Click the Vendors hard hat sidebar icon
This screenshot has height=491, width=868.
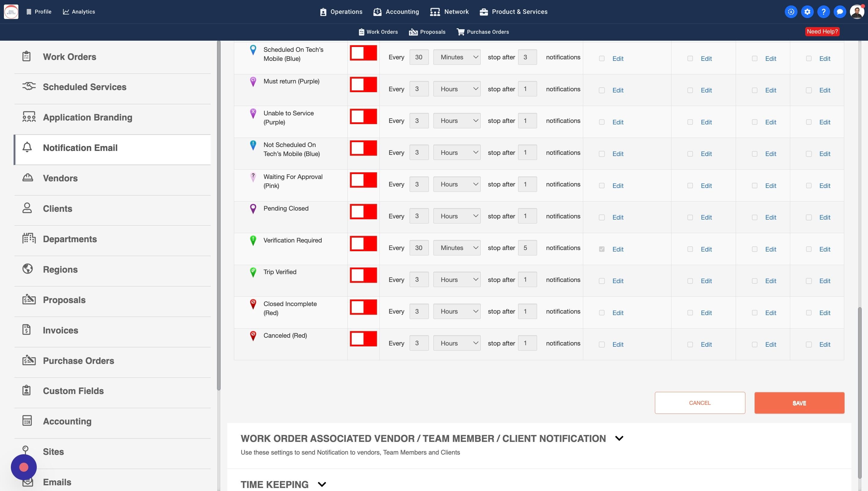28,178
